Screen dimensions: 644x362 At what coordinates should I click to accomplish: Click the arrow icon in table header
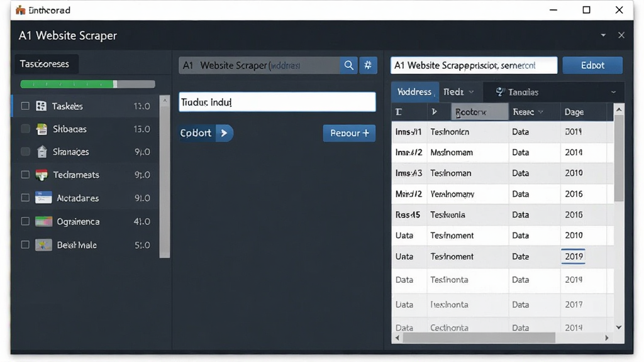(x=434, y=112)
